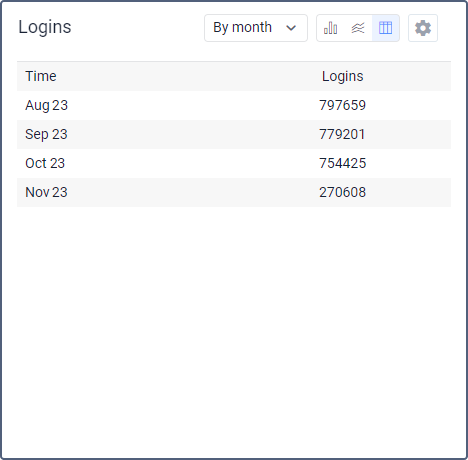Click the 754425 logins value

pyautogui.click(x=342, y=163)
